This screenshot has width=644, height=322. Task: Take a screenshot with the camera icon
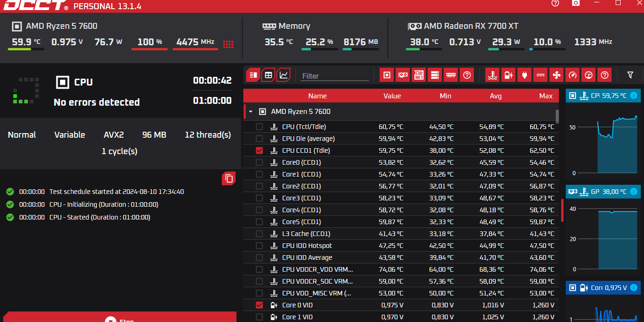[x=576, y=3]
